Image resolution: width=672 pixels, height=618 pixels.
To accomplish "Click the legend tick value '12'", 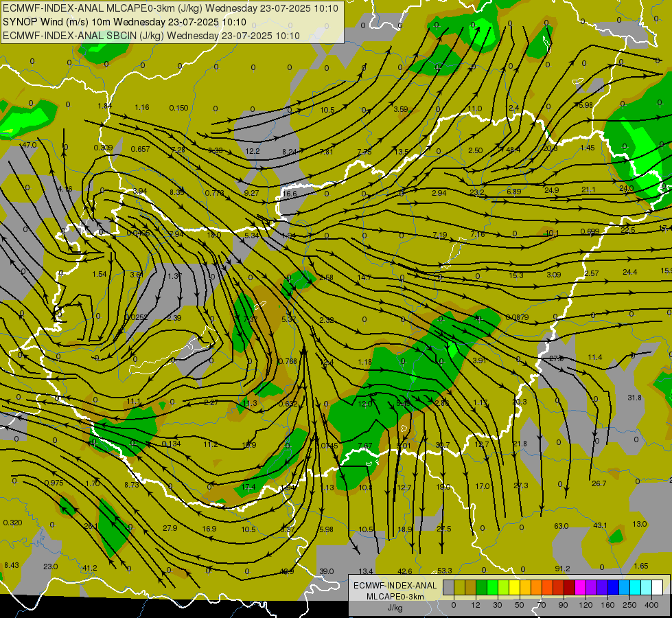I will [x=475, y=605].
